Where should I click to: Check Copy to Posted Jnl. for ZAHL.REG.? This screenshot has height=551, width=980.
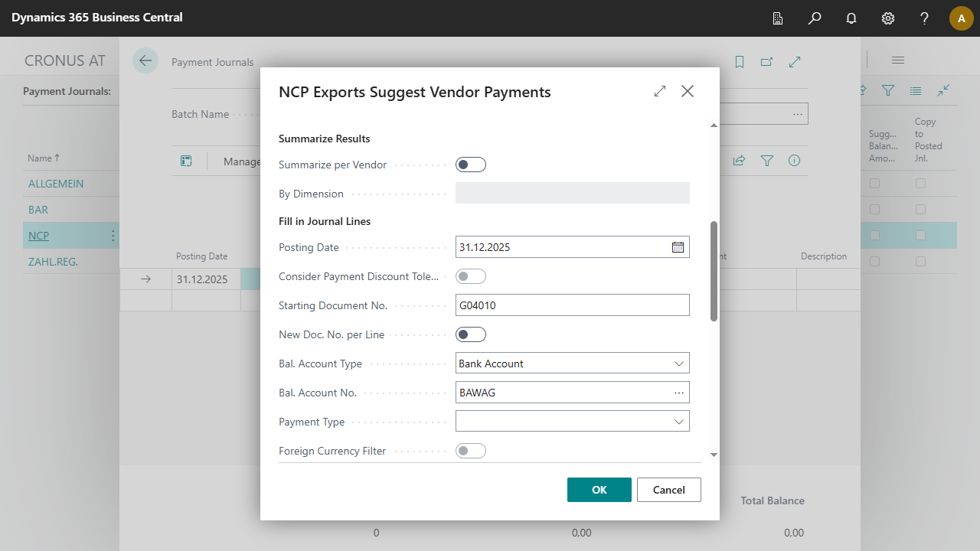pyautogui.click(x=920, y=262)
